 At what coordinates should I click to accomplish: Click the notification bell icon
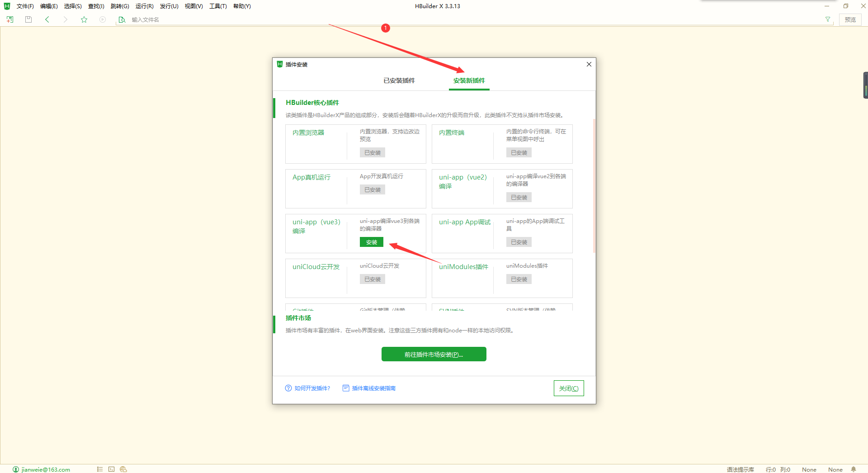(x=854, y=469)
